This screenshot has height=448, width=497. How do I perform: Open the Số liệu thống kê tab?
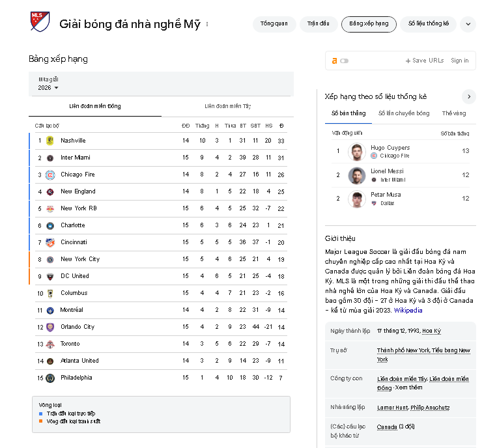pos(428,23)
